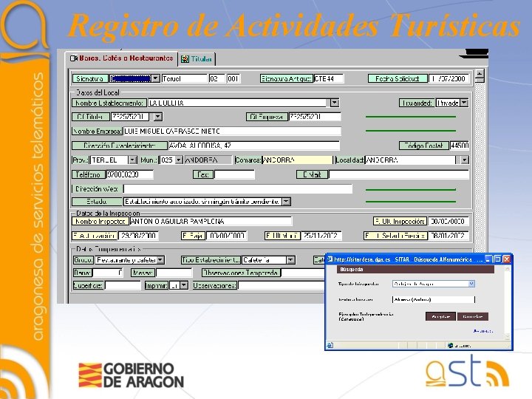
Task: Click the Comarca ANDORRA field
Action: [x=297, y=160]
